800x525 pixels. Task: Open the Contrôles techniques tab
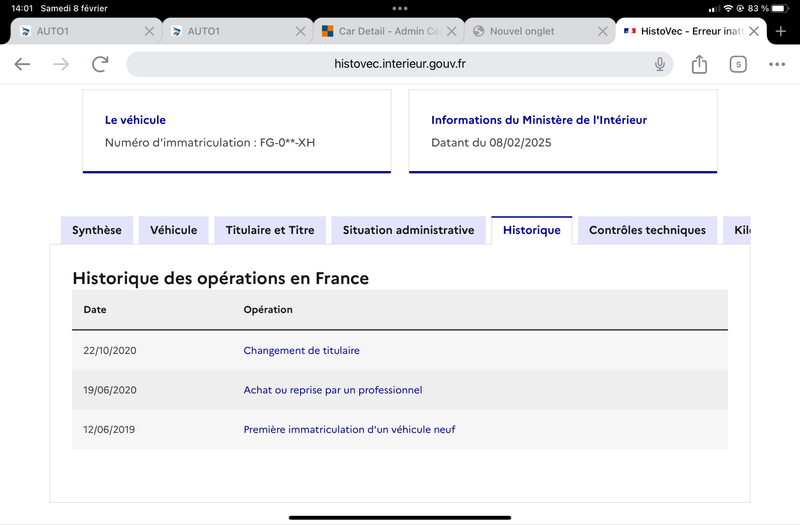tap(647, 230)
